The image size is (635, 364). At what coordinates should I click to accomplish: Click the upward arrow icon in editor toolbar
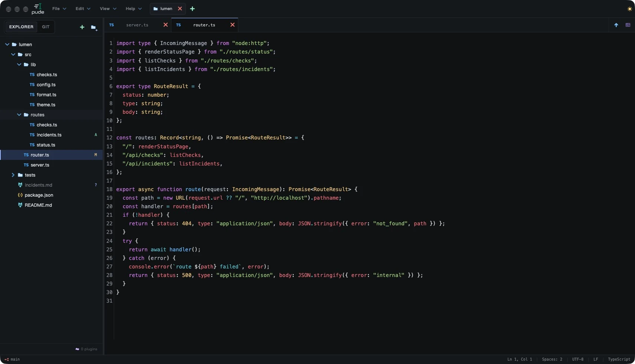[616, 25]
